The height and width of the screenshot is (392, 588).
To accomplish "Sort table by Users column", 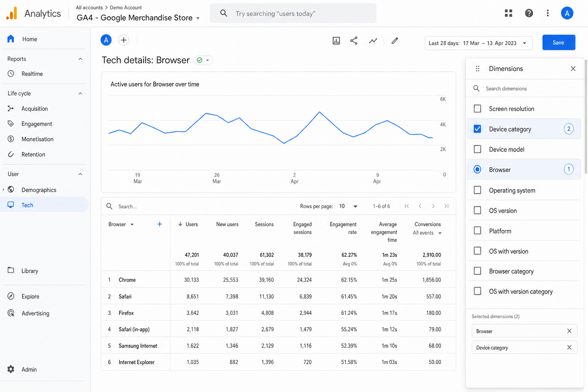I will click(188, 224).
